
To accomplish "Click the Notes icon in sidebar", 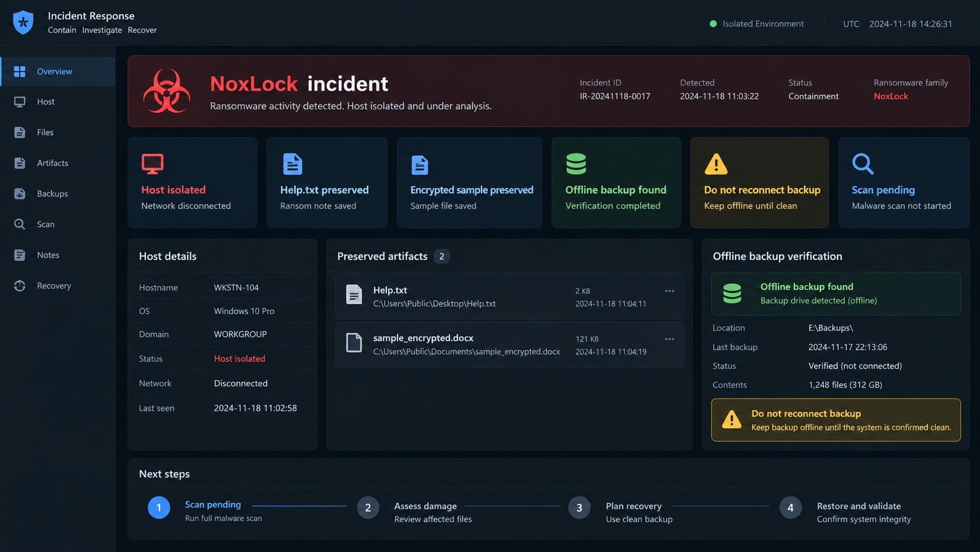I will [x=19, y=255].
